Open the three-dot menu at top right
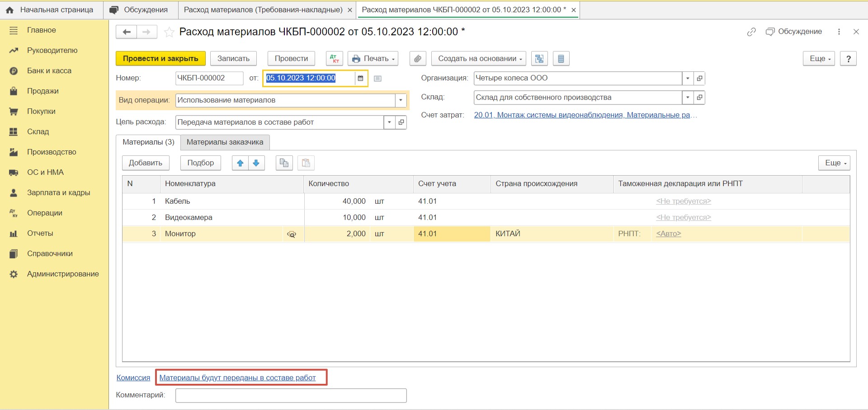The width and height of the screenshot is (868, 410). tap(839, 32)
